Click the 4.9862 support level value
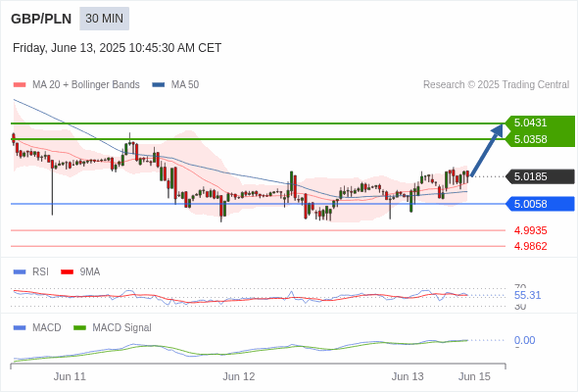The width and height of the screenshot is (578, 392). click(x=530, y=246)
